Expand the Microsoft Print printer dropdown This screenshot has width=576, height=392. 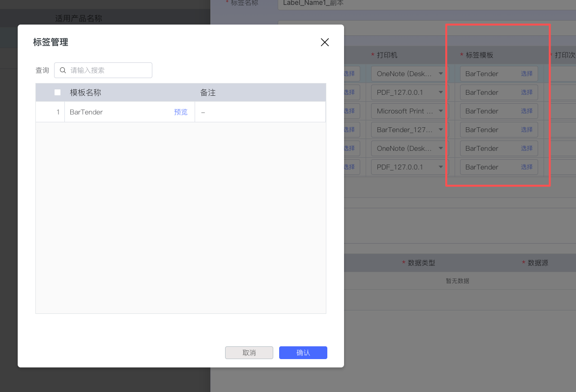(441, 111)
